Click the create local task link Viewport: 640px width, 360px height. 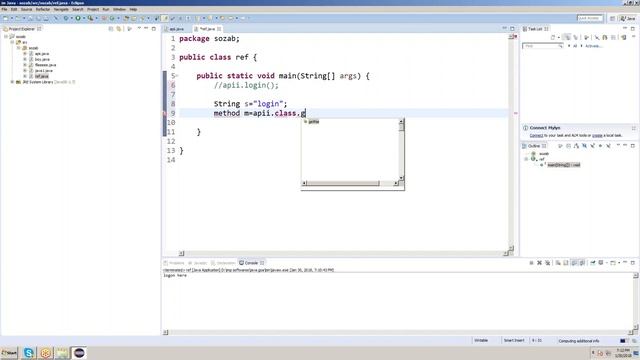(x=597, y=136)
